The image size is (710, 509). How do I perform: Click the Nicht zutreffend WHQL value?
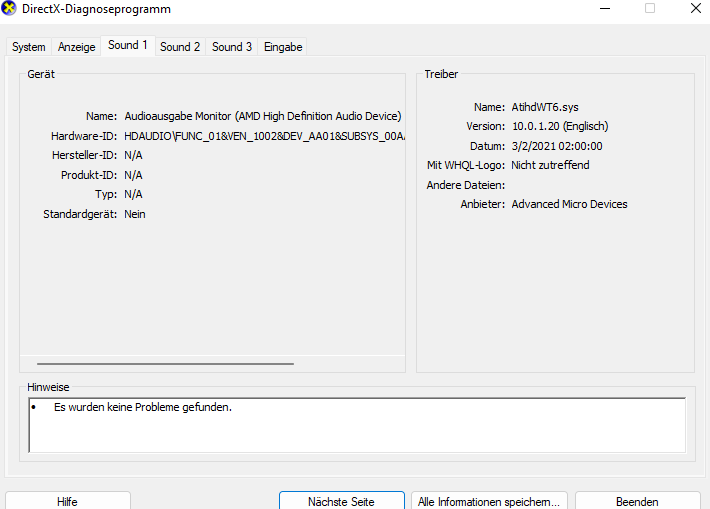coord(551,165)
